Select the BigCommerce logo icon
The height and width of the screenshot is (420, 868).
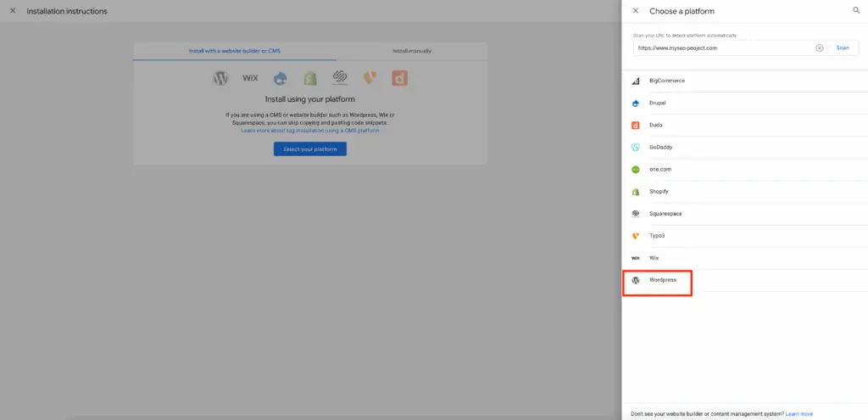coord(636,81)
